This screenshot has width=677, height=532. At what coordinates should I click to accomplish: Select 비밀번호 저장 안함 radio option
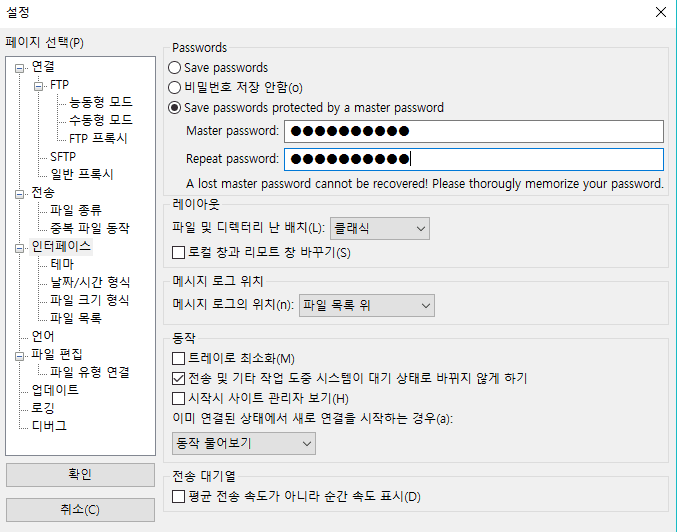[x=174, y=88]
